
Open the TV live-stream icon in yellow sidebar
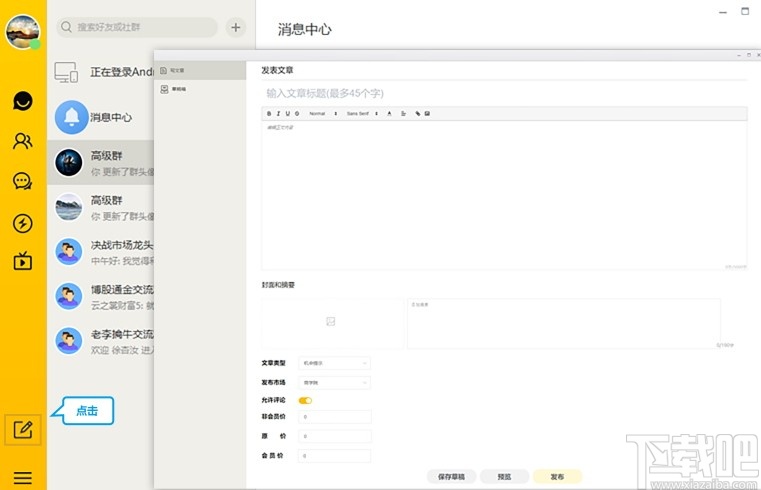click(22, 261)
